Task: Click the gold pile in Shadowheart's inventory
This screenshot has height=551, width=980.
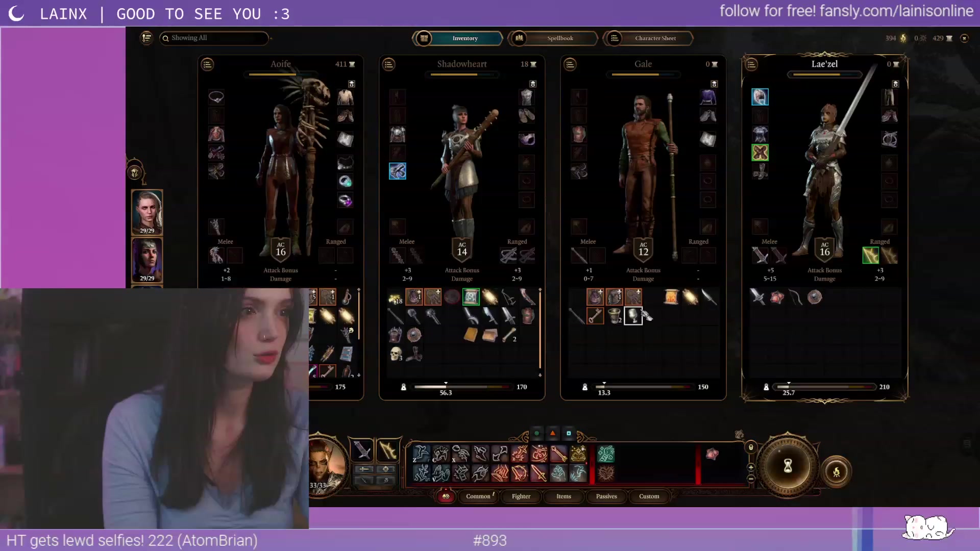Action: point(396,297)
